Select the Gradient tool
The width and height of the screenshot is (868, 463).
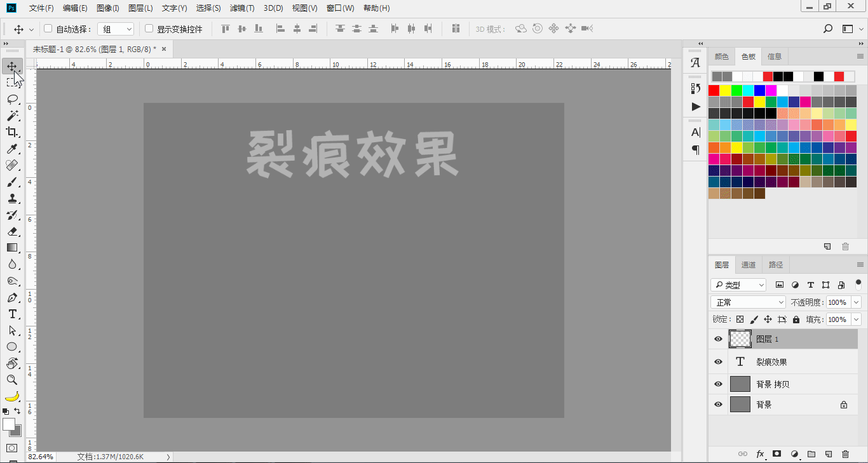click(x=12, y=248)
